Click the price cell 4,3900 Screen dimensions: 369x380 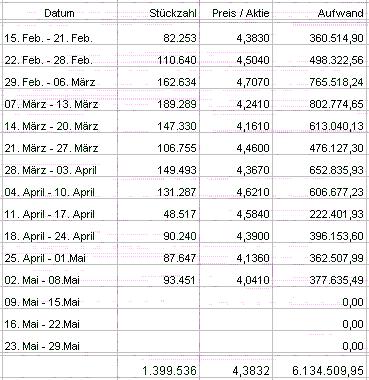click(x=236, y=236)
